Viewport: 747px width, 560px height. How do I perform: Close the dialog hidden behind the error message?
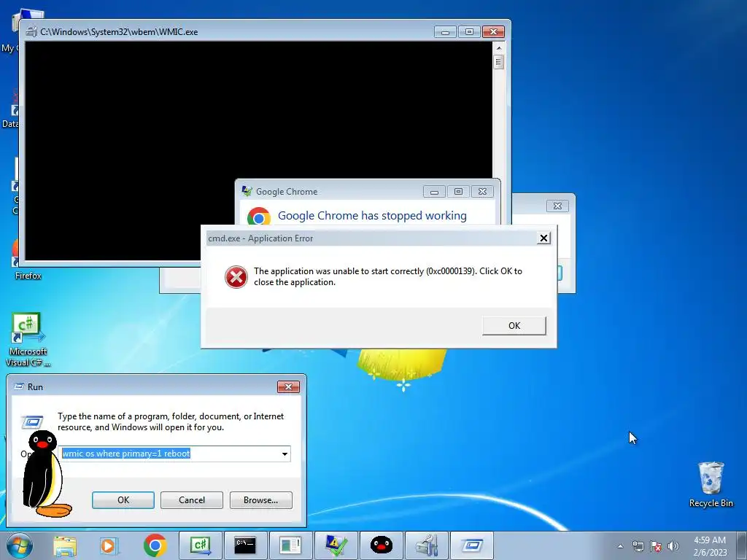coord(557,206)
